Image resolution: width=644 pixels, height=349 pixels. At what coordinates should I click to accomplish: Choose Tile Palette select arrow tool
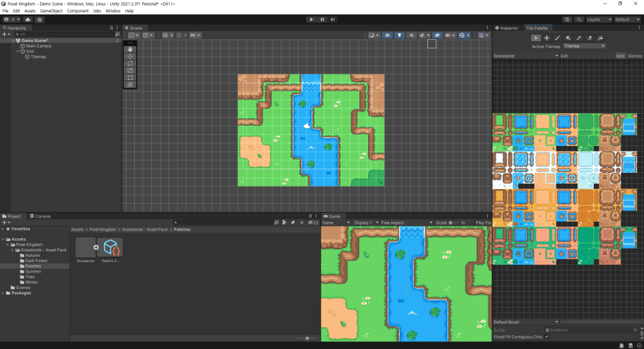coord(535,38)
